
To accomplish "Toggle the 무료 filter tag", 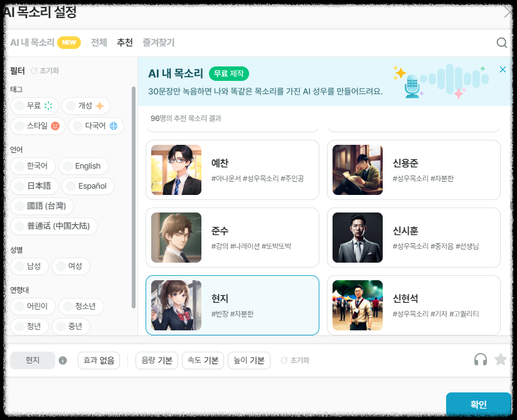I will [33, 106].
